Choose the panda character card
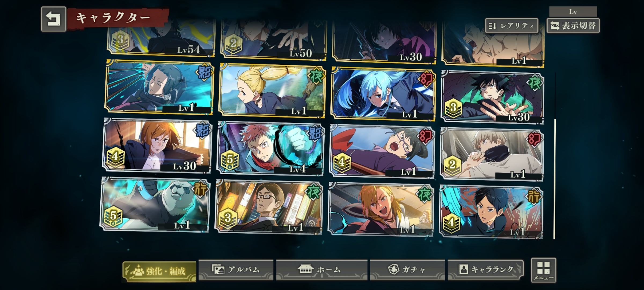This screenshot has width=644, height=290. pyautogui.click(x=155, y=204)
